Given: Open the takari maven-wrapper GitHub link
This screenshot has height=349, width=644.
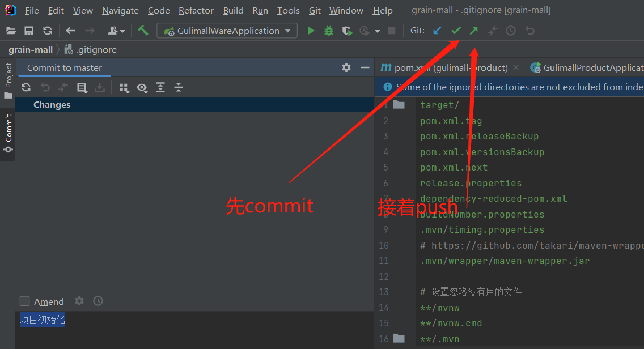Looking at the screenshot, I should point(537,245).
